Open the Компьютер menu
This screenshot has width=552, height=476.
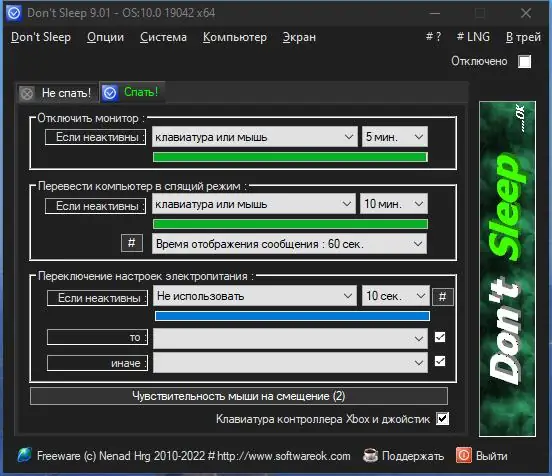[x=235, y=37]
